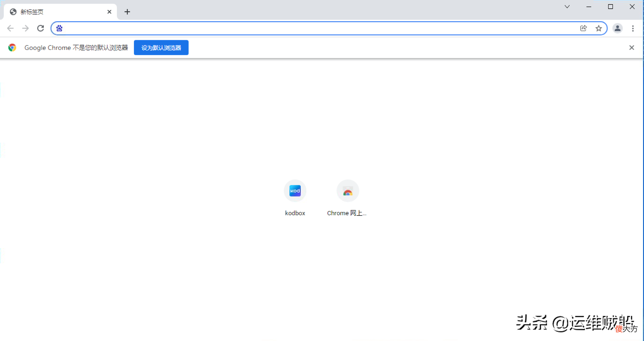
Task: Maximize the Chrome window
Action: coord(610,7)
